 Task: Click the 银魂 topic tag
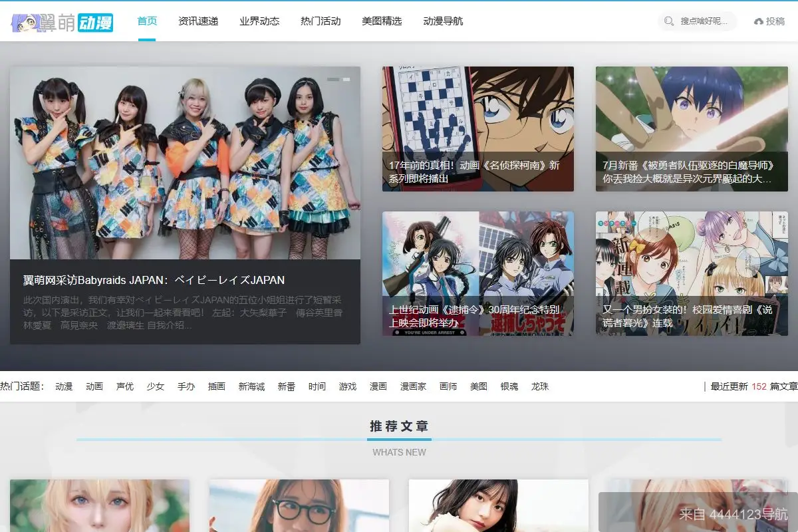[508, 386]
